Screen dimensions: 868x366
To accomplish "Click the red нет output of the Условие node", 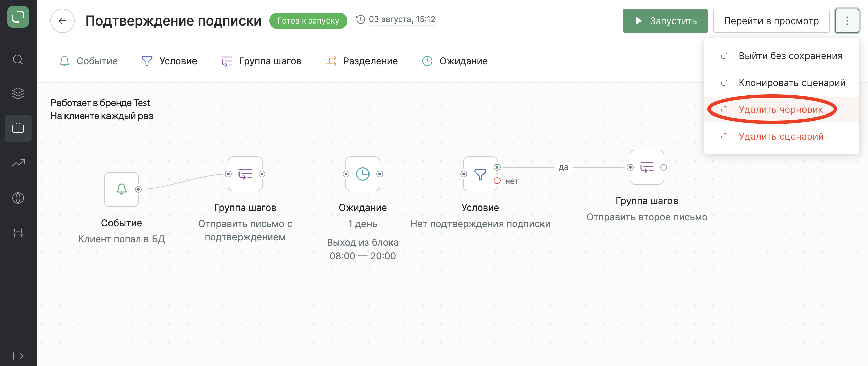I will 497,181.
